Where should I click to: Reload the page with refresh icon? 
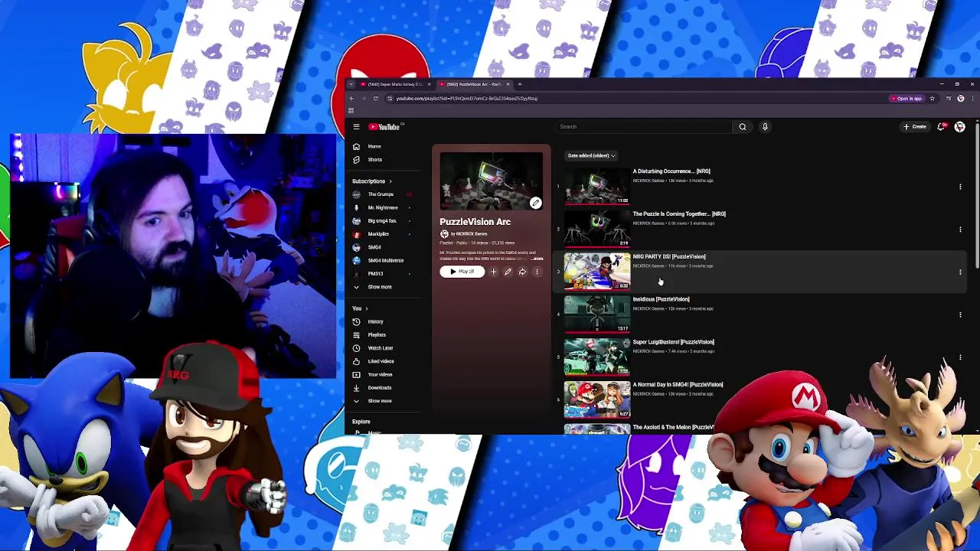click(x=375, y=99)
